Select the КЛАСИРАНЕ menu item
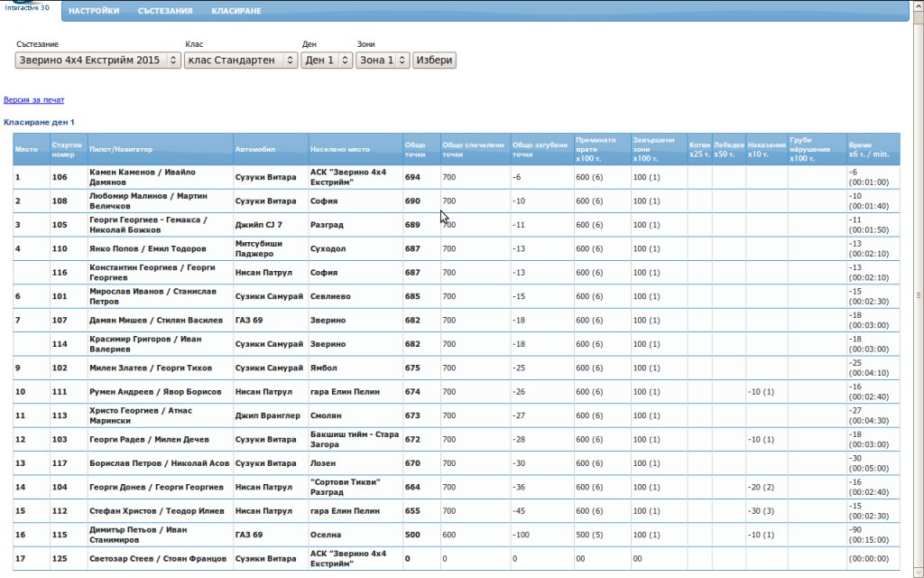Viewport: 924px width, 578px height. click(236, 11)
